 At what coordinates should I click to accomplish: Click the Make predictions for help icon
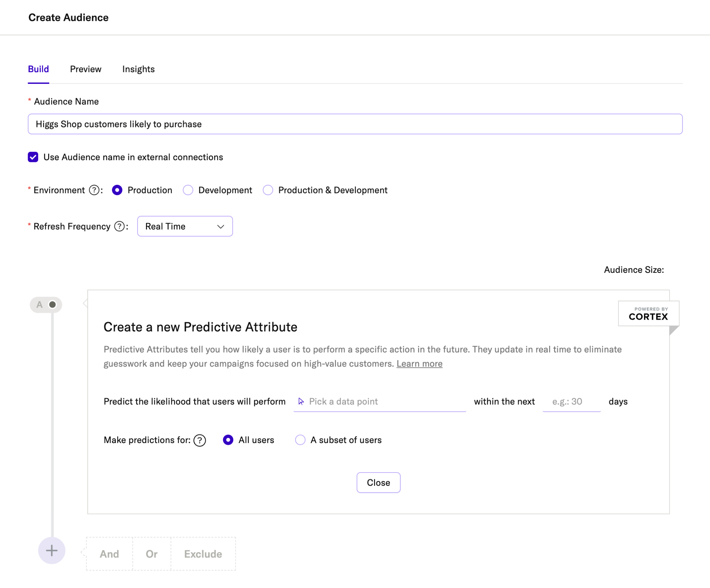[200, 440]
